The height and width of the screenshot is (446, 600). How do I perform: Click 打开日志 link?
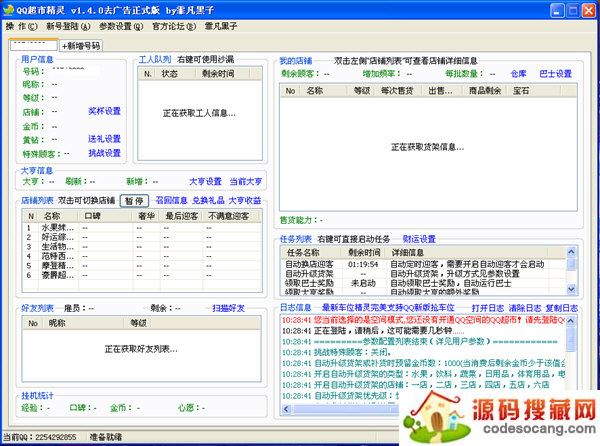pos(488,308)
